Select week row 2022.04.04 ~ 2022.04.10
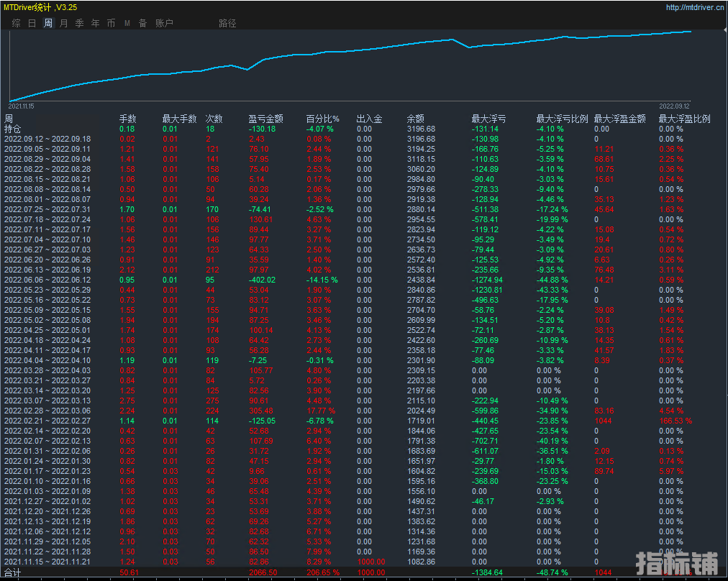The width and height of the screenshot is (728, 581). click(x=47, y=360)
